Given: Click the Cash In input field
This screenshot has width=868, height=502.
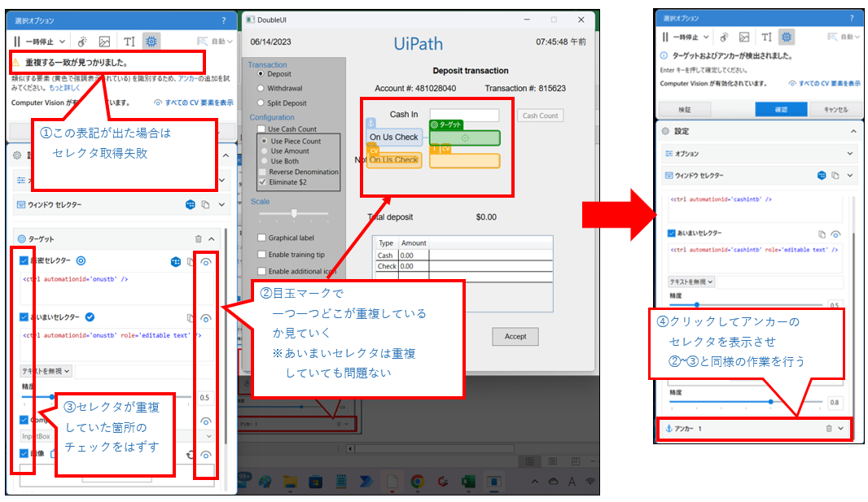Looking at the screenshot, I should tap(465, 115).
